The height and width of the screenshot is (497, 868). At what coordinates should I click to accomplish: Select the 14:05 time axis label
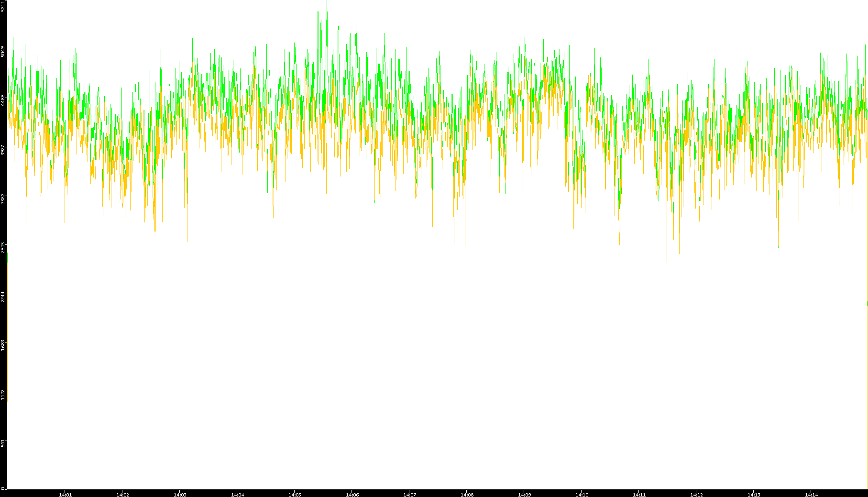point(295,494)
